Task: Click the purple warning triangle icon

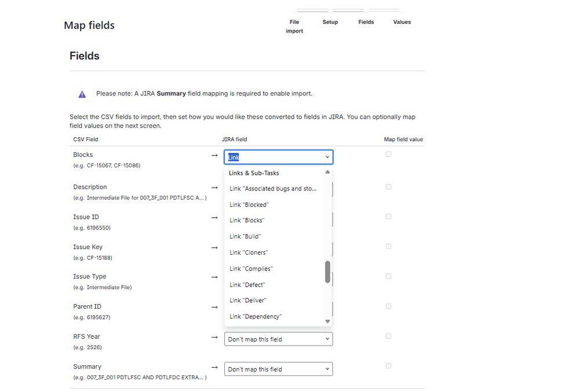Action: click(x=82, y=94)
